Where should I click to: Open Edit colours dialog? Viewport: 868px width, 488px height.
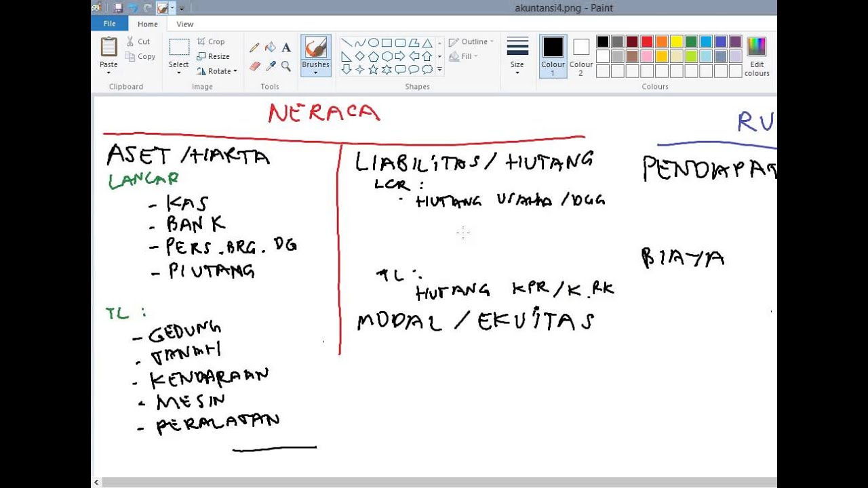(757, 57)
